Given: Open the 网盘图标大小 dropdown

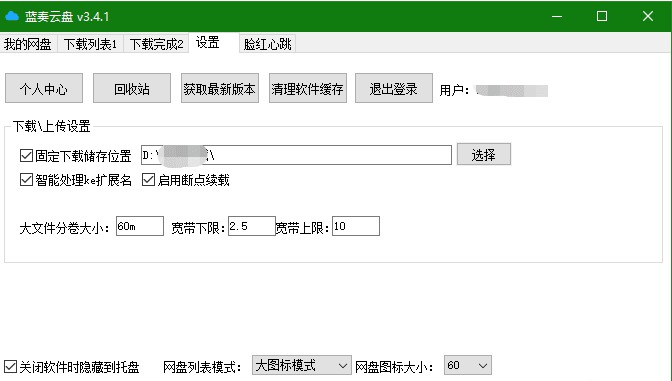Looking at the screenshot, I should 468,365.
